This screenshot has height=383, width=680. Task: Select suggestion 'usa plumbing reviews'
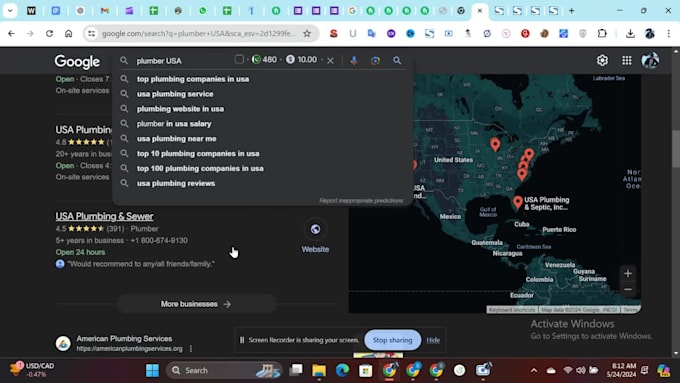[176, 183]
